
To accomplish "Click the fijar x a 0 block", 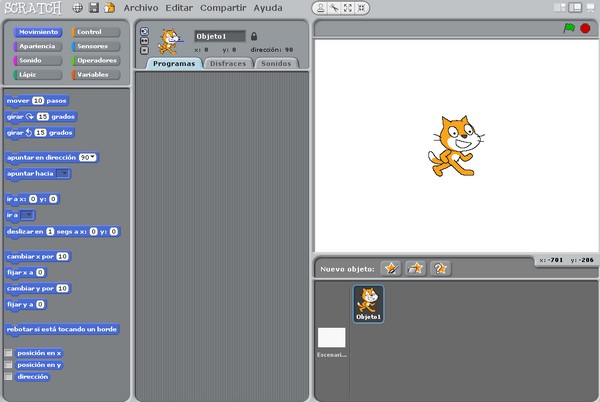I will click(26, 273).
